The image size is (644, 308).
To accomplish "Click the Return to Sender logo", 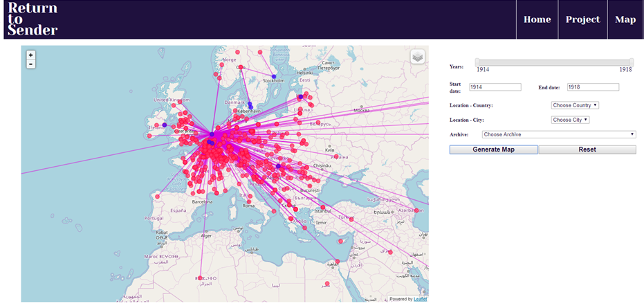I will [x=33, y=19].
